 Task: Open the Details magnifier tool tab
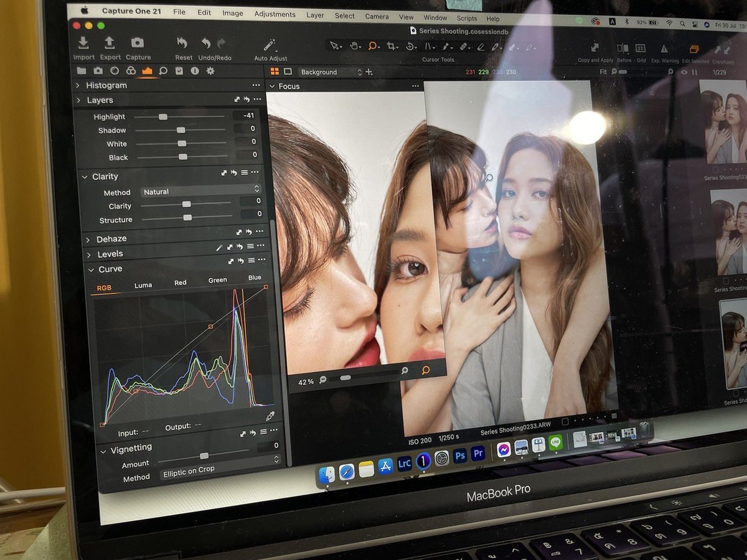(x=163, y=71)
